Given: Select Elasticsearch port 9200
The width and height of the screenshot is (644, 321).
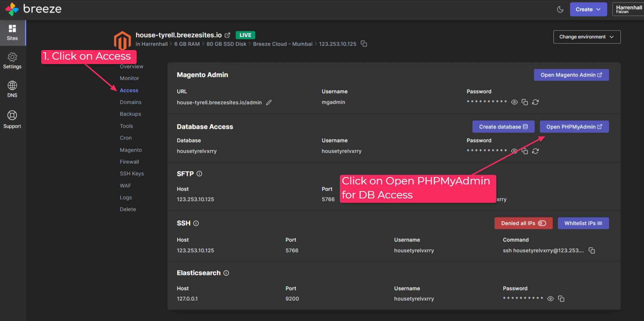Looking at the screenshot, I should click(x=292, y=299).
